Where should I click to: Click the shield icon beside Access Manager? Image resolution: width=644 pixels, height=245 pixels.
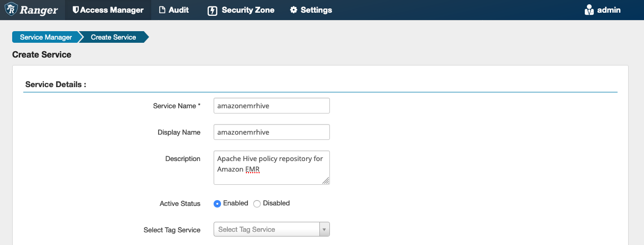click(76, 10)
